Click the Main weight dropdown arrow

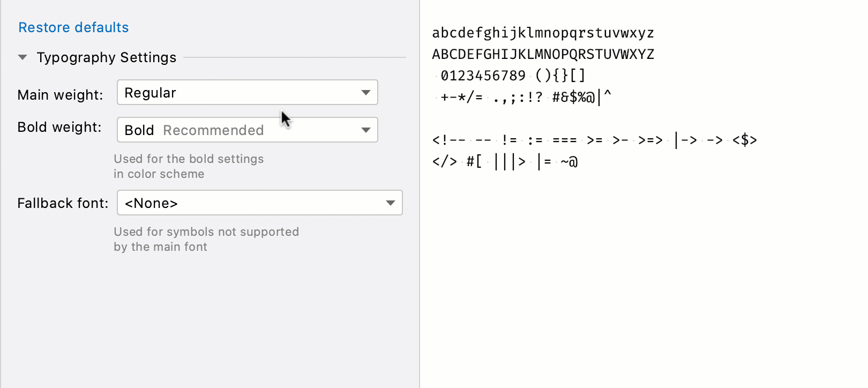366,93
